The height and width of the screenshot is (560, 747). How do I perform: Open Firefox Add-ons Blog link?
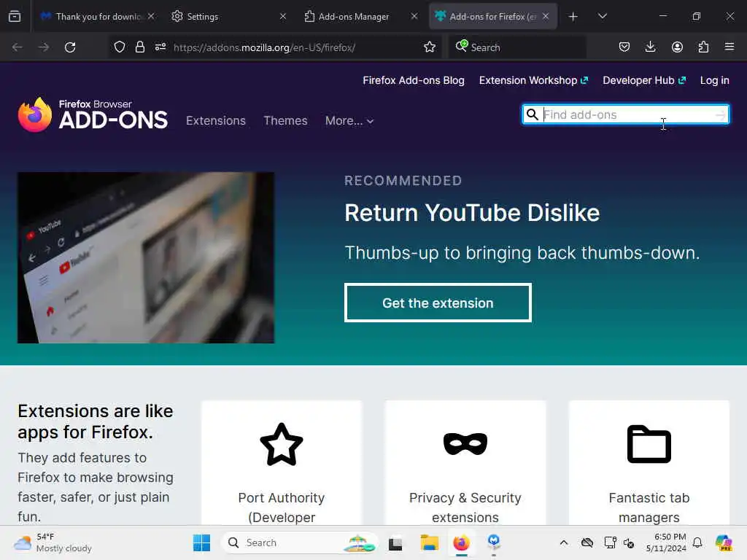(414, 80)
